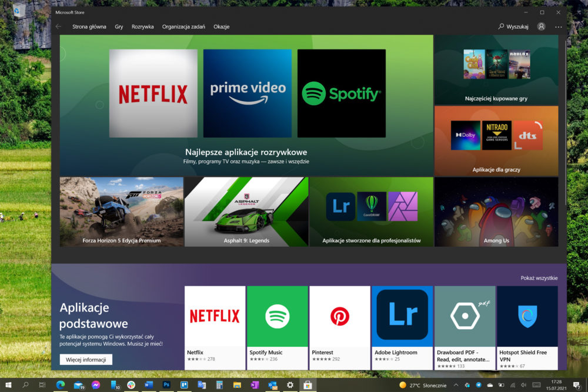This screenshot has height=392, width=588.
Task: Open the Adobe Lightroom app card
Action: [x=402, y=328]
